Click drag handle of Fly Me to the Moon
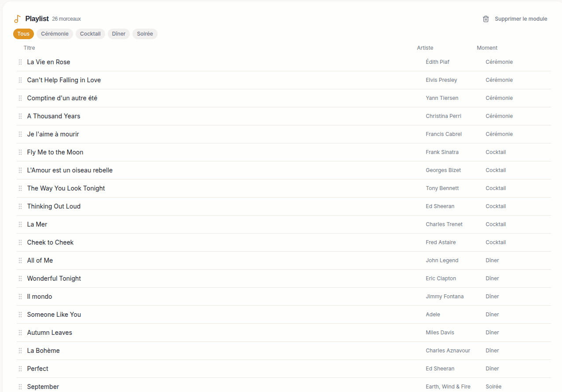Viewport: 562px width, 392px height. coord(20,152)
